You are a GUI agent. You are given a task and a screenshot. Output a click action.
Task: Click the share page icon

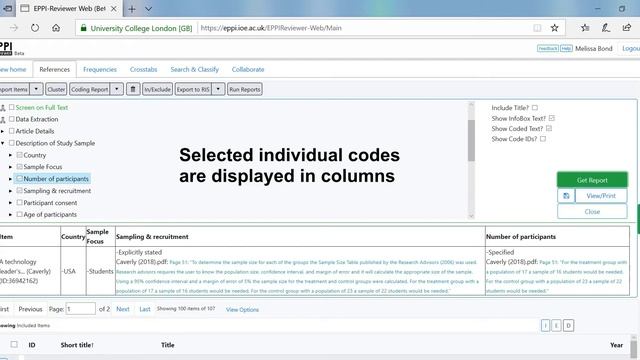click(627, 28)
